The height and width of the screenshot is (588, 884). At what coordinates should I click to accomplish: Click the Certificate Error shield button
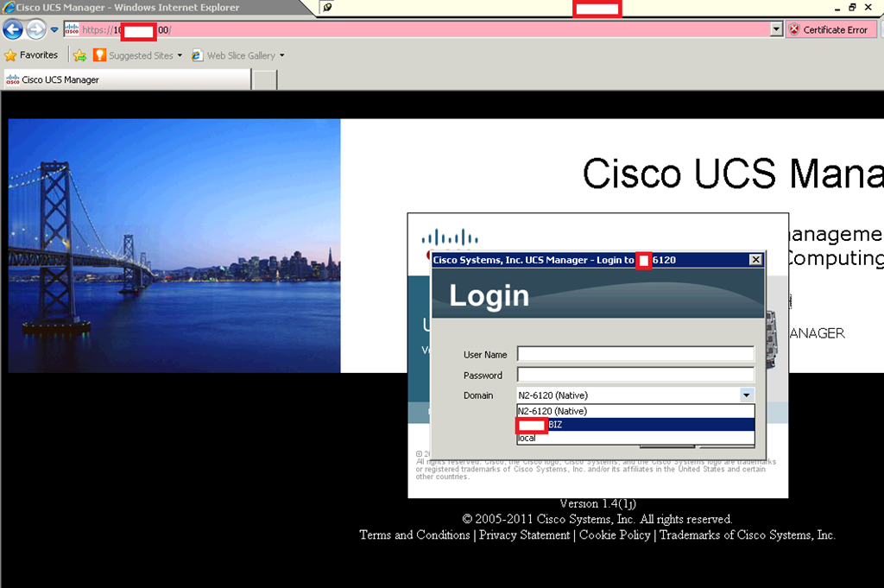[x=831, y=30]
